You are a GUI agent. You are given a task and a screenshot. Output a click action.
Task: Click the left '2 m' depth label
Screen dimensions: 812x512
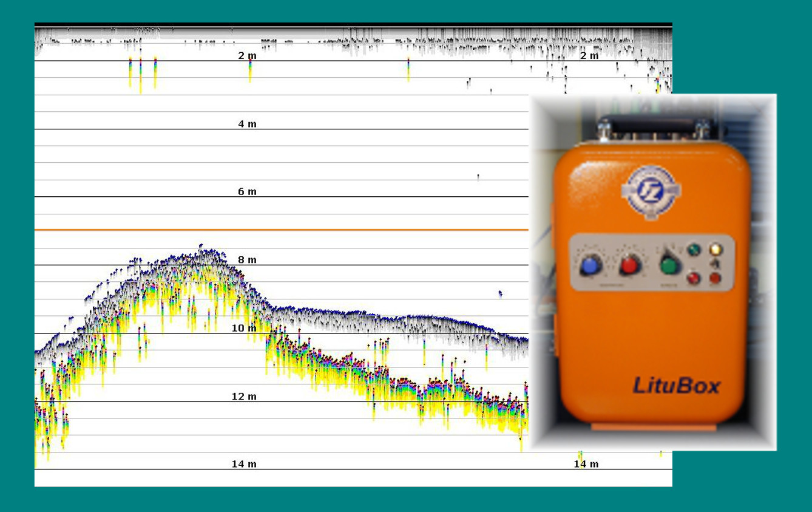point(247,55)
